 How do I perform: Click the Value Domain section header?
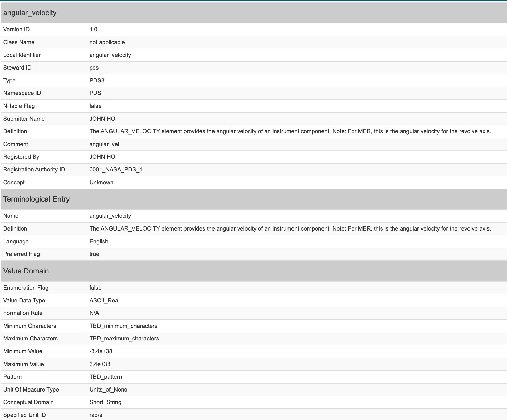[x=26, y=271]
